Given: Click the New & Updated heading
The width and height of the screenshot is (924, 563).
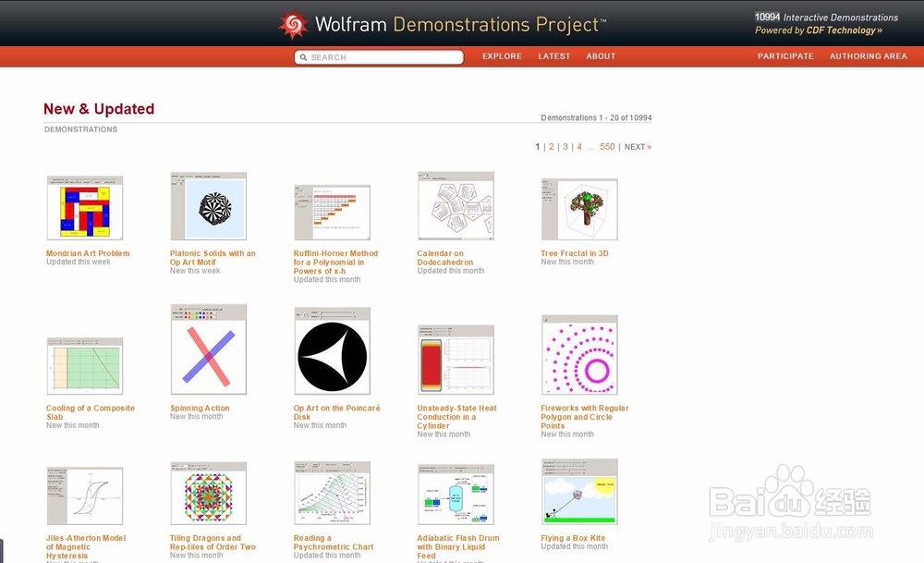Looking at the screenshot, I should click(99, 109).
